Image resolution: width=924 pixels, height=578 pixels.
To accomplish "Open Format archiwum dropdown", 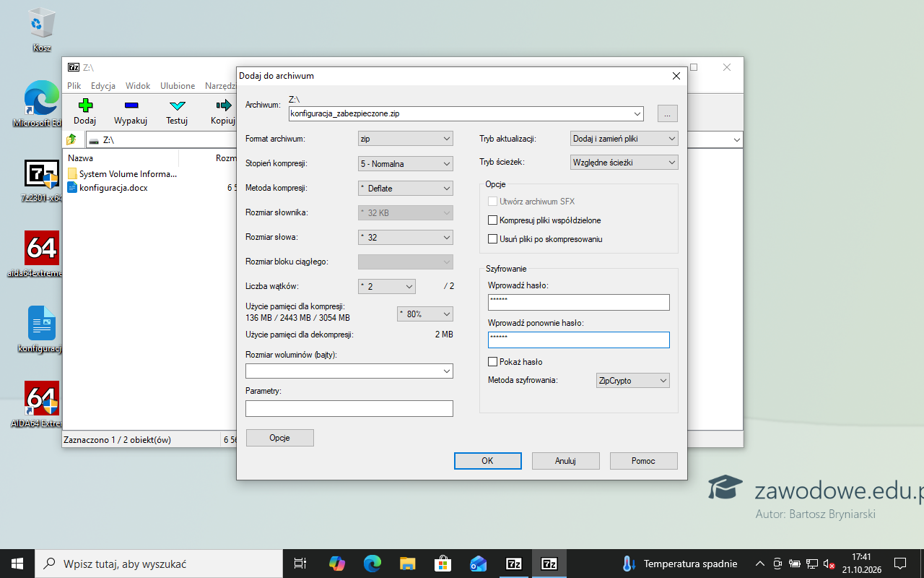I will point(406,139).
